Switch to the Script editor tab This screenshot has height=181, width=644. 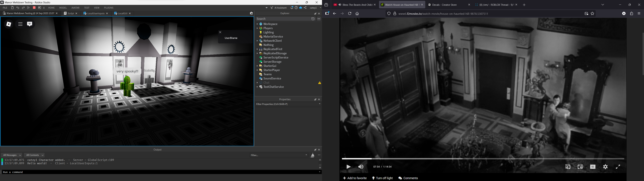coord(70,14)
